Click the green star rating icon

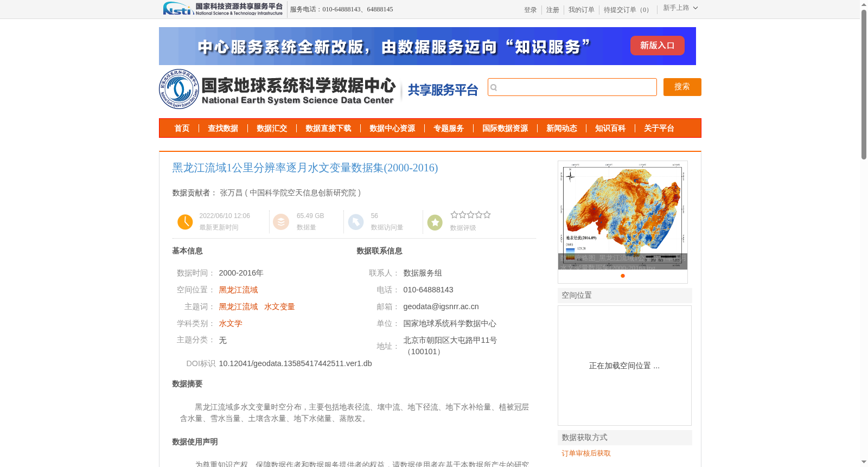[x=435, y=222]
